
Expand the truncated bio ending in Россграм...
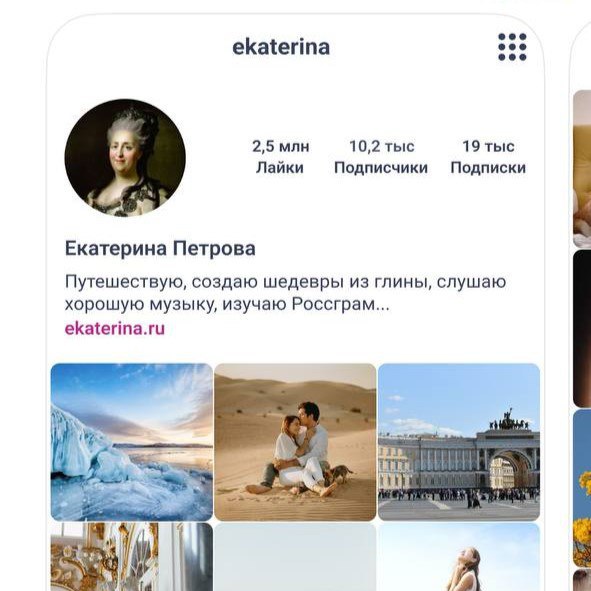pyautogui.click(x=285, y=293)
